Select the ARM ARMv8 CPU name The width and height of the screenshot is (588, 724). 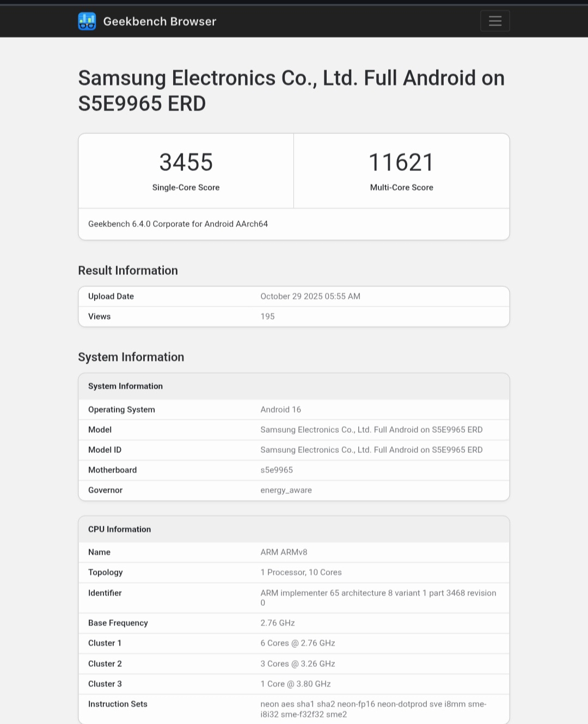pos(284,552)
